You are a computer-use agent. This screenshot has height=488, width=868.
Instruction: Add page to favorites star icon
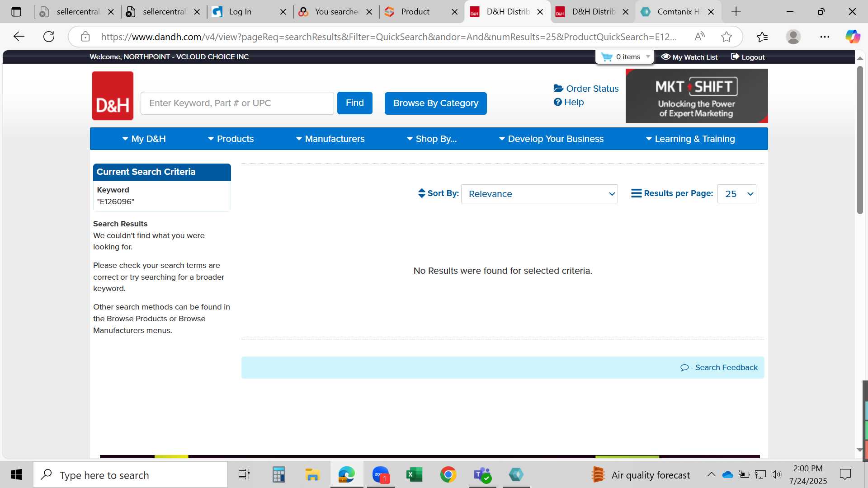point(726,37)
